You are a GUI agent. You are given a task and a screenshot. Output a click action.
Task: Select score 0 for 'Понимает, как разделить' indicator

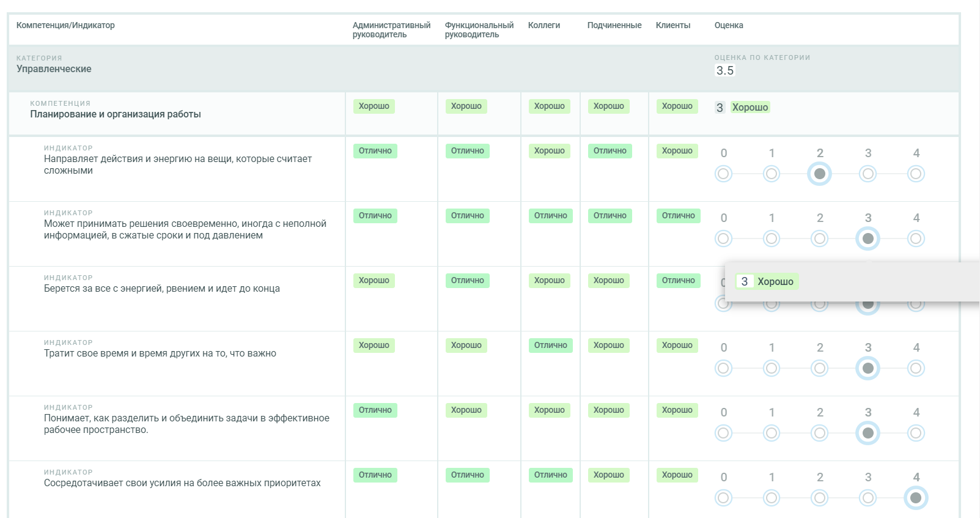[724, 433]
